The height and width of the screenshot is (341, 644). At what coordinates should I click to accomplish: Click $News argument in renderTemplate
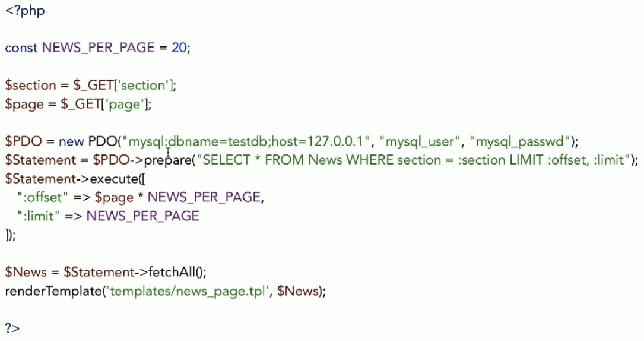click(x=298, y=291)
